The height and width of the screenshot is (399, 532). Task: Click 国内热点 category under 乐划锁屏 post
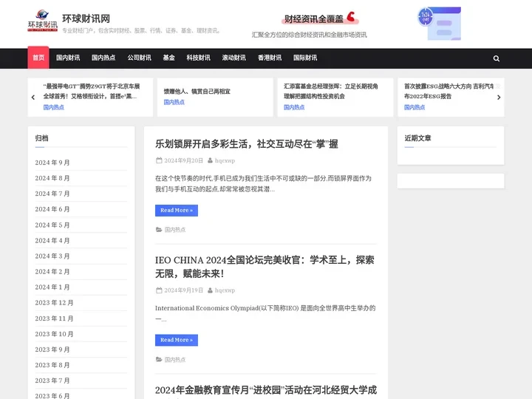pyautogui.click(x=175, y=230)
